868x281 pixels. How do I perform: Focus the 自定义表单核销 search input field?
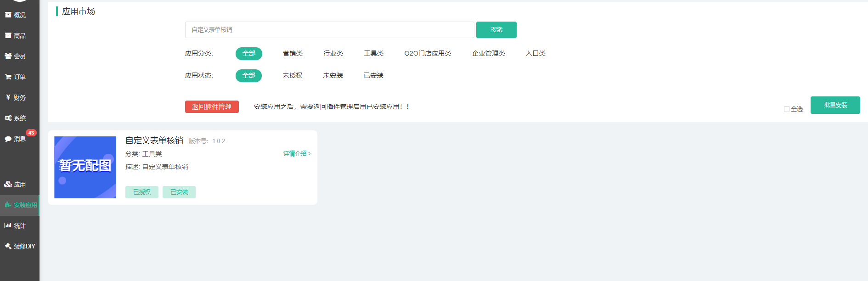[x=329, y=30]
